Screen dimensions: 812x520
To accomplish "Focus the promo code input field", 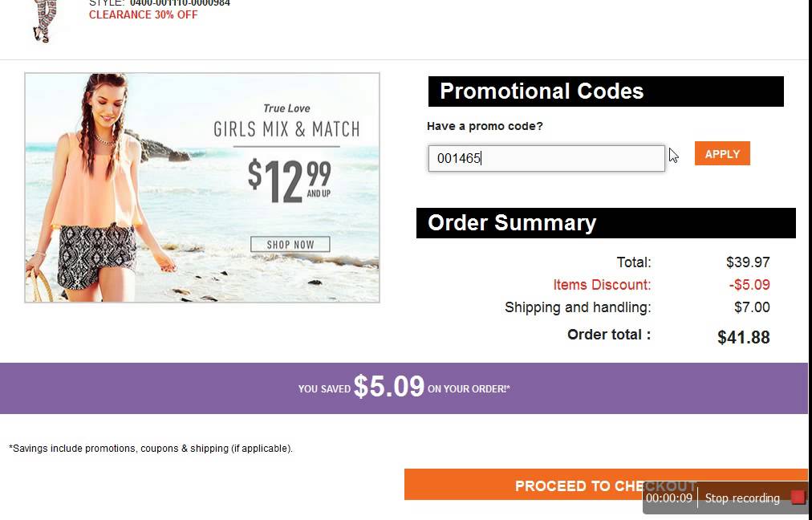I will (546, 158).
